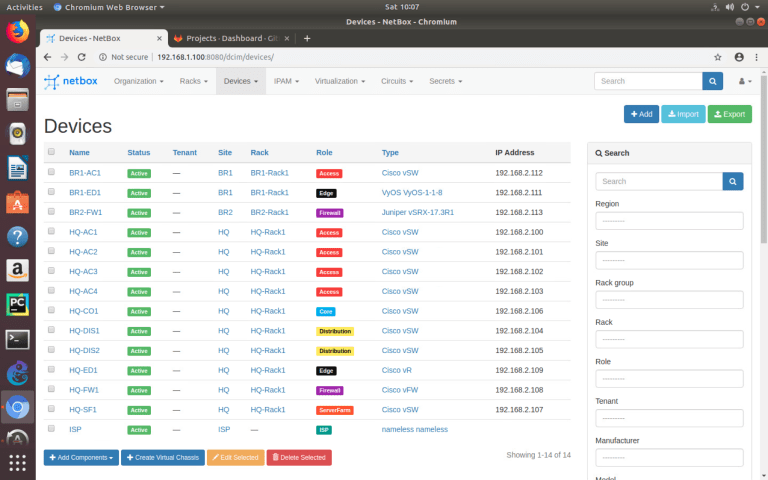768x480 pixels.
Task: Show applications grid icon
Action: (18, 463)
